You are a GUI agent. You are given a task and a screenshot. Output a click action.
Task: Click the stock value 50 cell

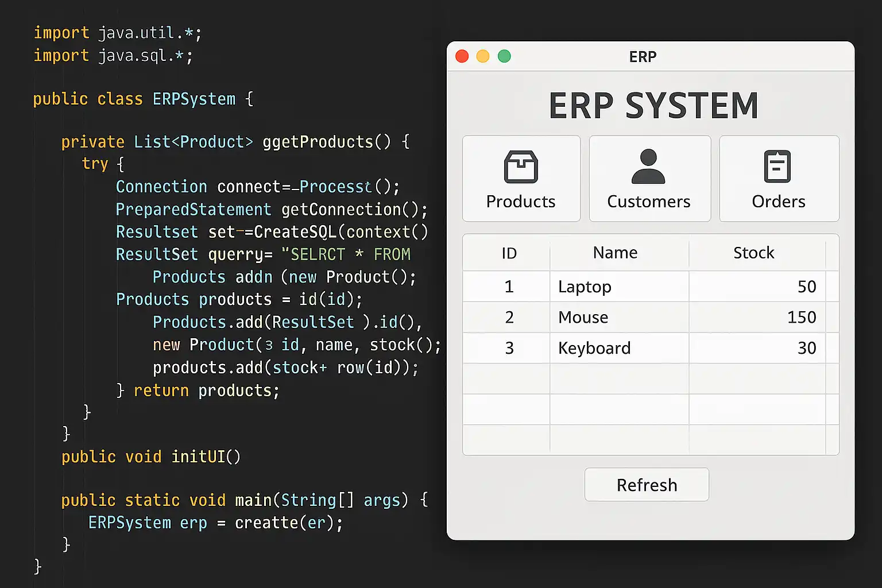point(806,287)
